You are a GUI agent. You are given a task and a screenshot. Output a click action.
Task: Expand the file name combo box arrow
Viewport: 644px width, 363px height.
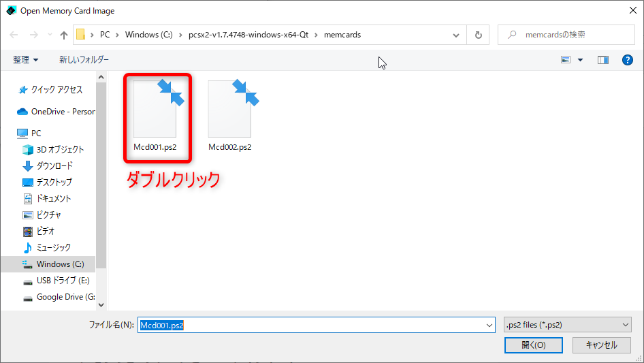point(489,325)
